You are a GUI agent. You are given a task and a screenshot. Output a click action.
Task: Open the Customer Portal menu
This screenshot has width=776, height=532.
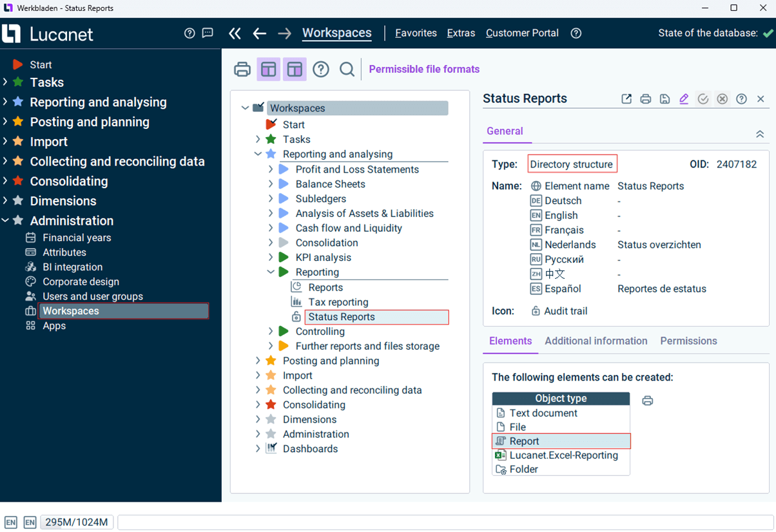pyautogui.click(x=522, y=33)
